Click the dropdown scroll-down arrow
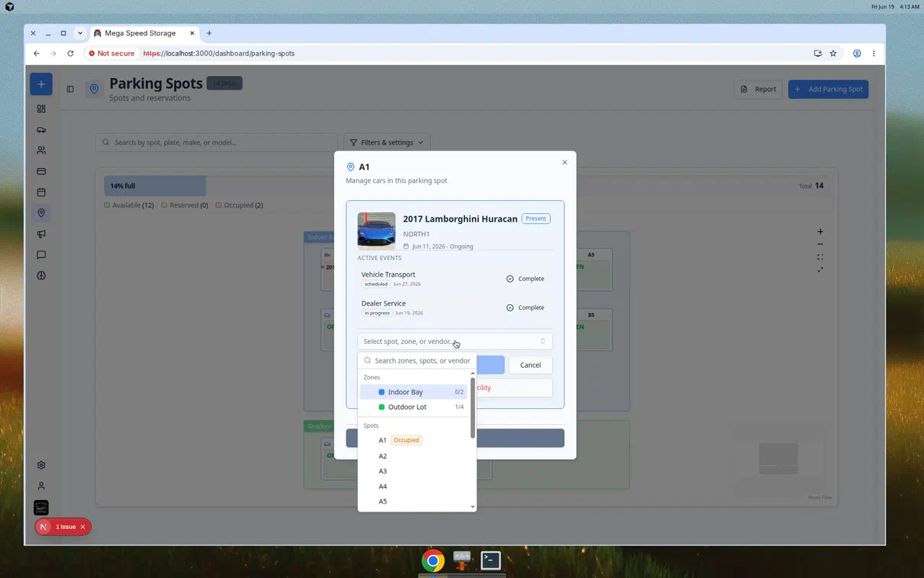 (x=473, y=507)
